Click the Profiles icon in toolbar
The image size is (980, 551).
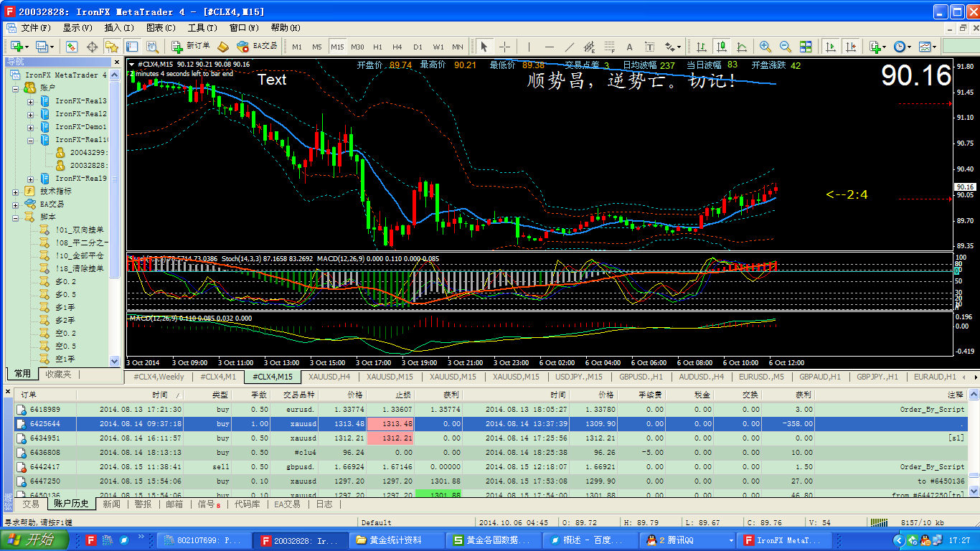click(44, 47)
